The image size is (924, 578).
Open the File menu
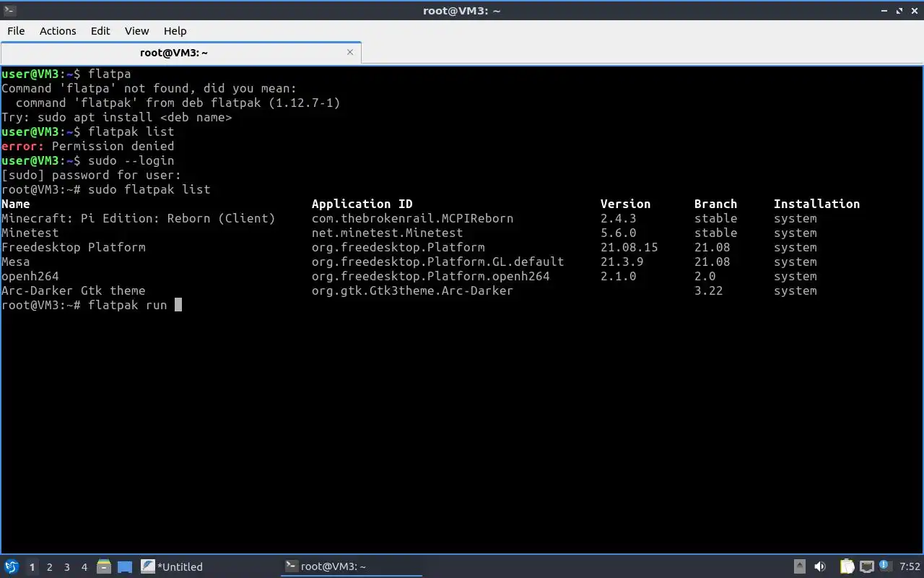point(16,31)
